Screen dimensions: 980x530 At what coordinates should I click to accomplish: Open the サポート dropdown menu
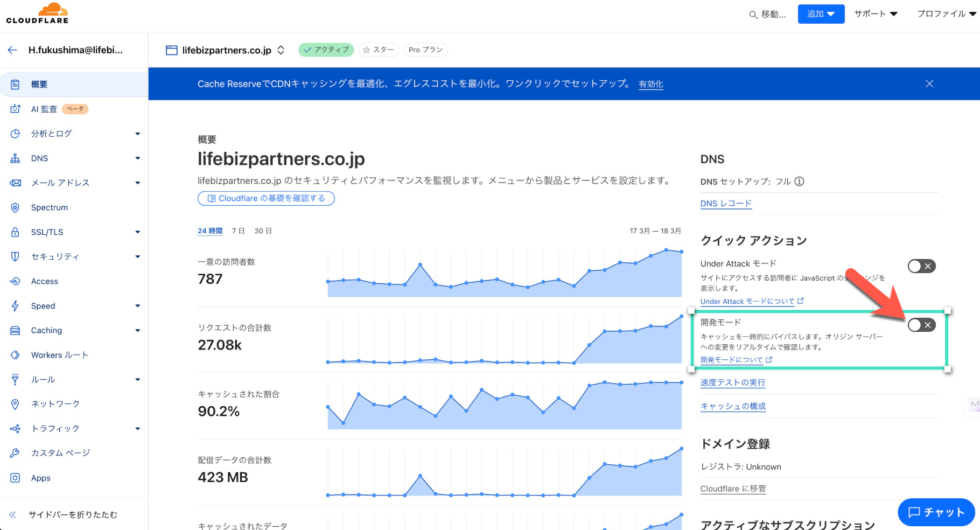[x=876, y=14]
